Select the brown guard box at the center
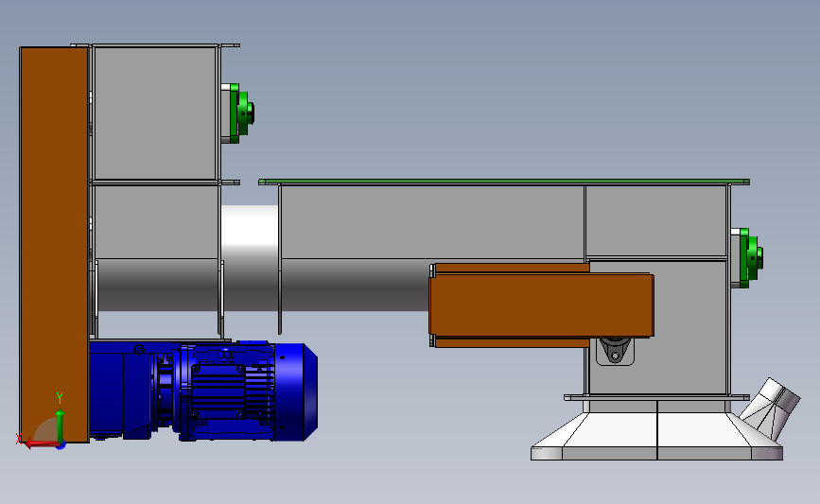820x504 pixels. (541, 305)
